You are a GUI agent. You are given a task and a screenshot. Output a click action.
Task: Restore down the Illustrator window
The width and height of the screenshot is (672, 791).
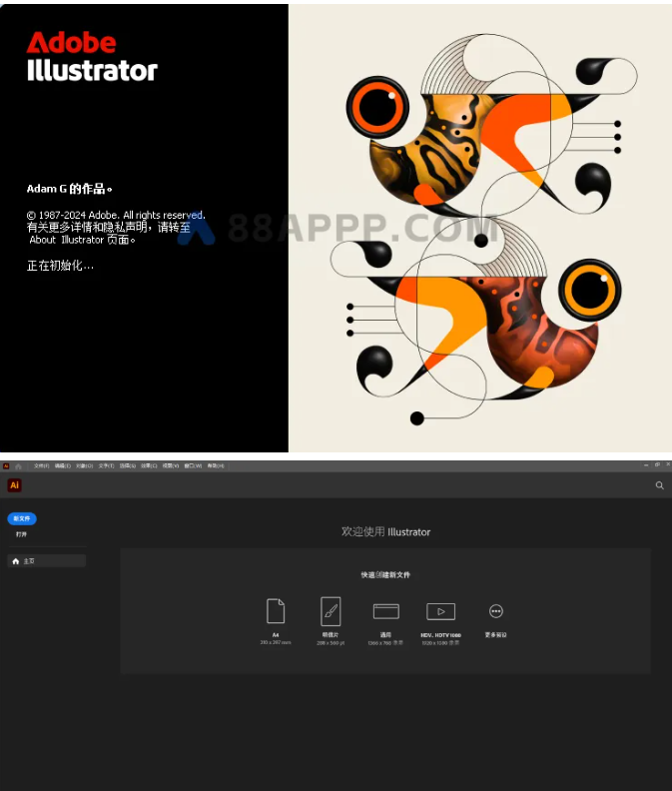coord(657,464)
